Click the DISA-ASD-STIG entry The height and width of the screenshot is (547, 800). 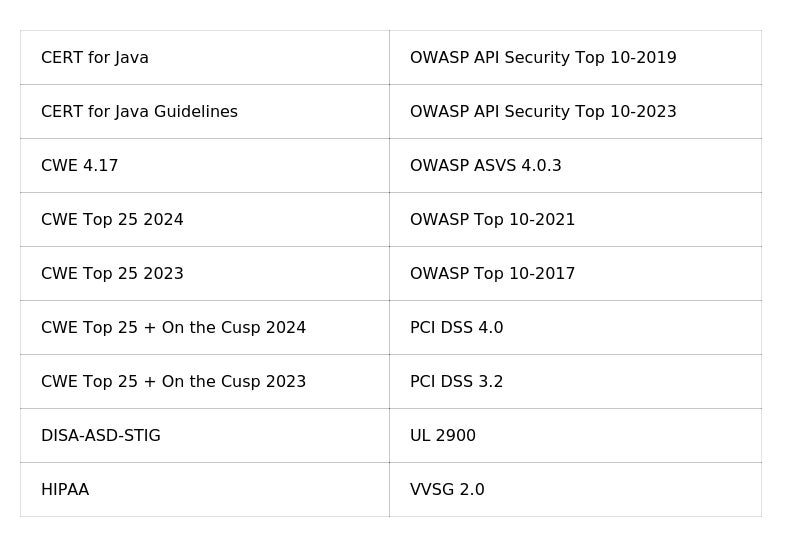click(101, 436)
